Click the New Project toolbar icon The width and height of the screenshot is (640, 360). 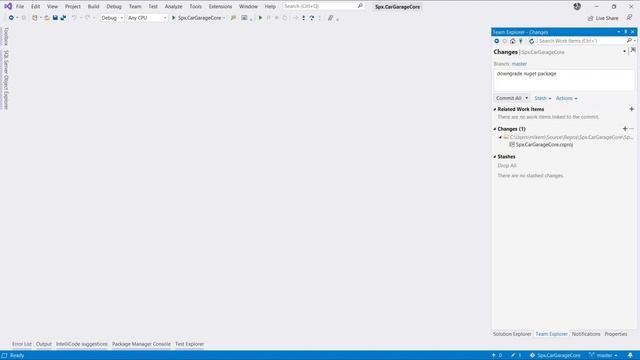[35, 18]
